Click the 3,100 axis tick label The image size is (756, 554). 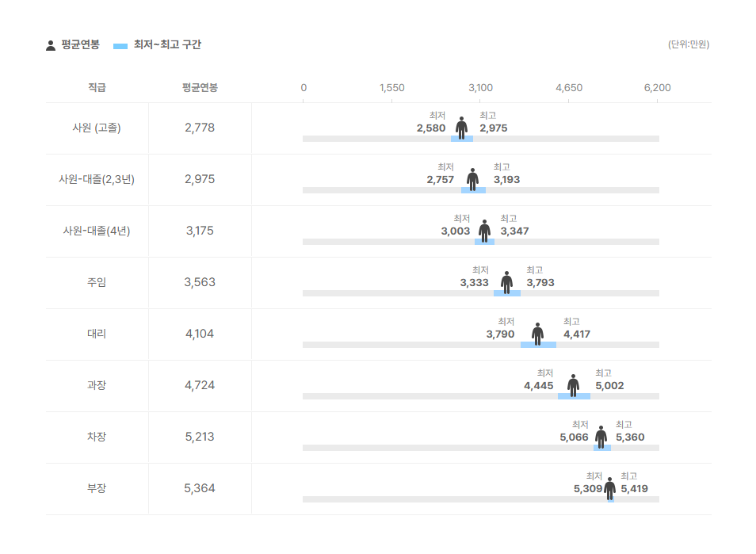pos(480,88)
